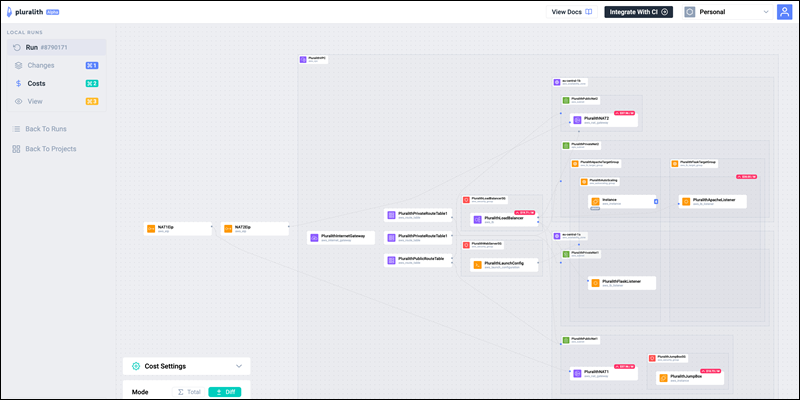Click the PluralithLaunchConfig node icon
Screen dimensions: 800x400
click(x=478, y=265)
